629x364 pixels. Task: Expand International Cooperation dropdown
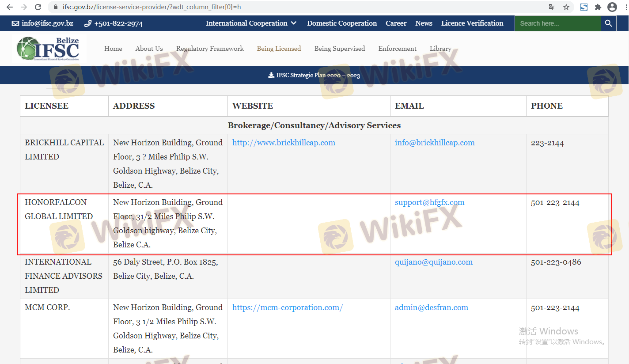click(251, 23)
